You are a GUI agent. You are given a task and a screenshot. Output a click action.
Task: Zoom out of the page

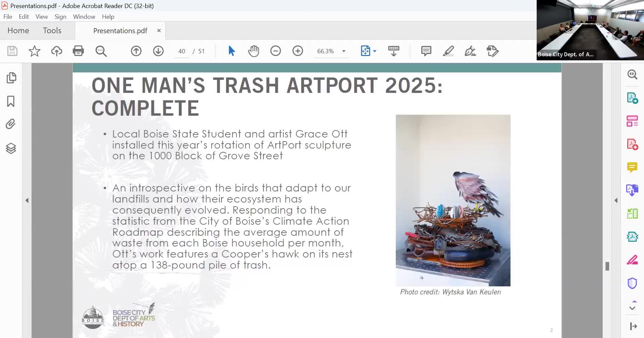coord(276,51)
